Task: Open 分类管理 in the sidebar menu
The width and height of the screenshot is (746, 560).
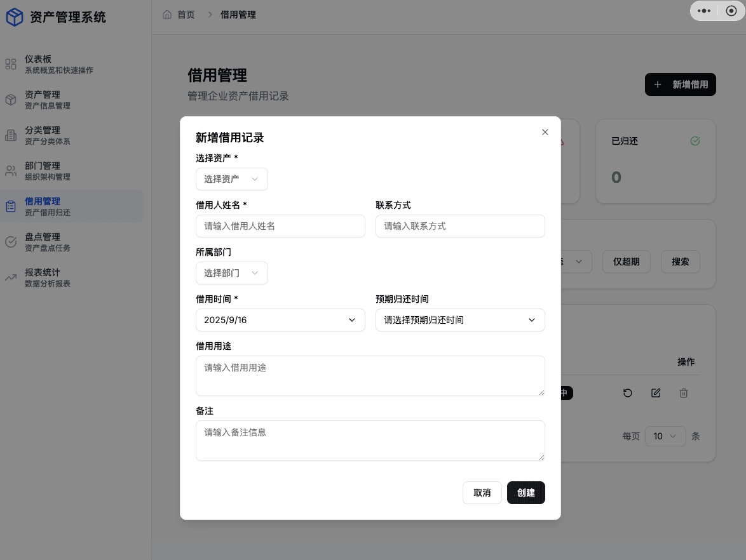Action: (72, 135)
